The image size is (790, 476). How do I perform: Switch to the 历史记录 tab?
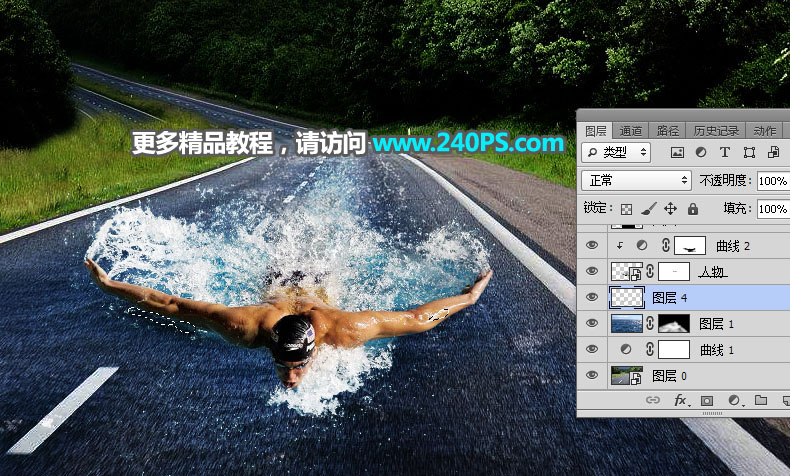click(716, 131)
